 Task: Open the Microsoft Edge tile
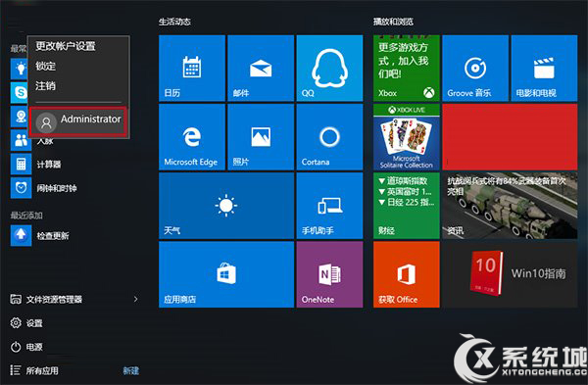[192, 137]
